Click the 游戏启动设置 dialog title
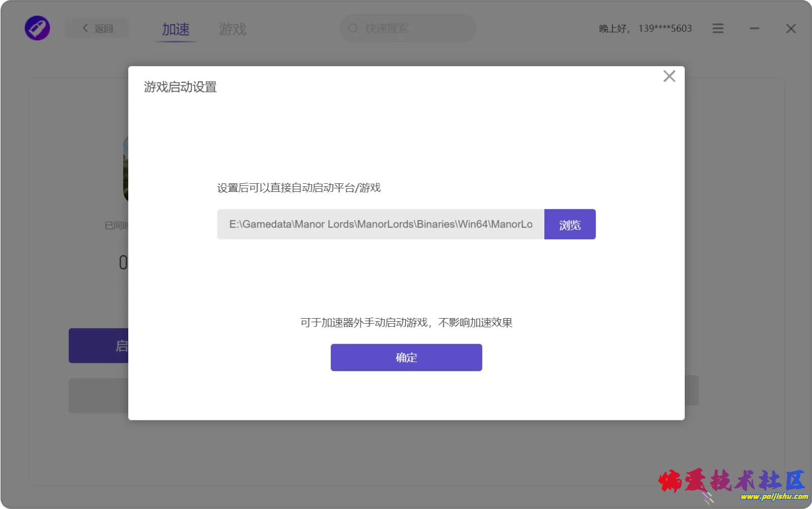The width and height of the screenshot is (812, 509). point(180,87)
